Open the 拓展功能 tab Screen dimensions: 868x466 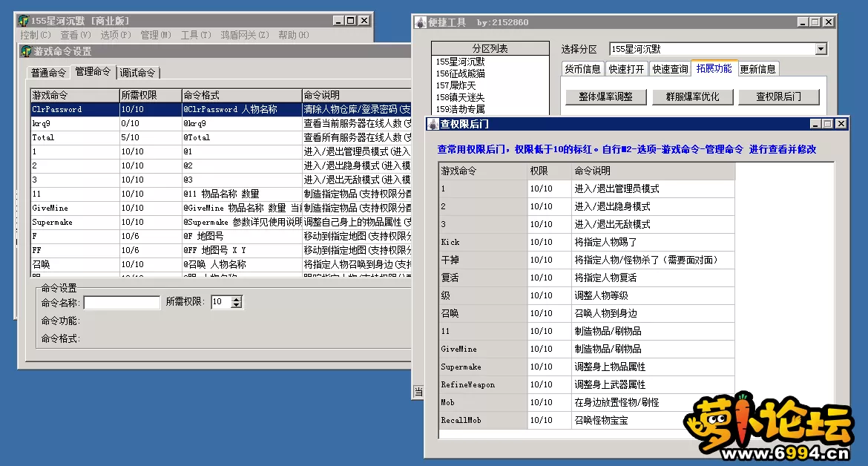[714, 68]
